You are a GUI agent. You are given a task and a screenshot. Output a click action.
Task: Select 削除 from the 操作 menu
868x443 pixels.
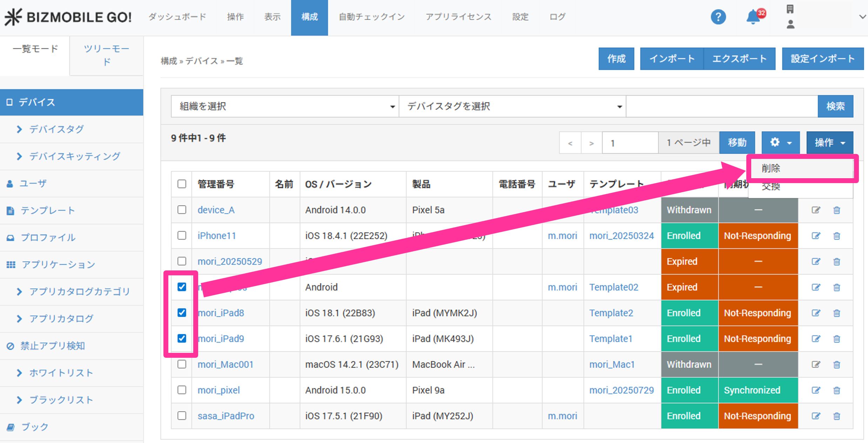coord(771,168)
